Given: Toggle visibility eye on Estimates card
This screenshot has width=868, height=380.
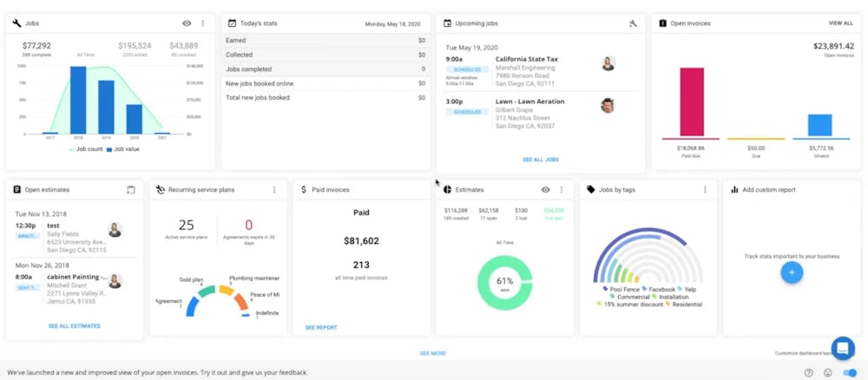Looking at the screenshot, I should click(546, 190).
